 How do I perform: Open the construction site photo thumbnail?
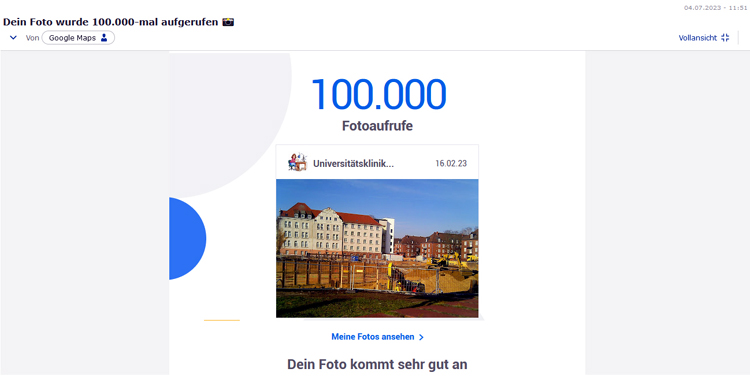point(377,248)
